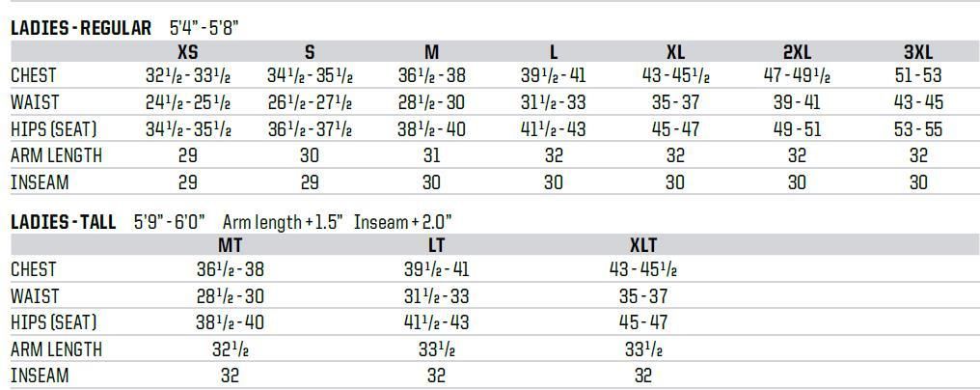Click the LADIES - REGULAR heading
The height and width of the screenshot is (390, 980).
tap(81, 28)
